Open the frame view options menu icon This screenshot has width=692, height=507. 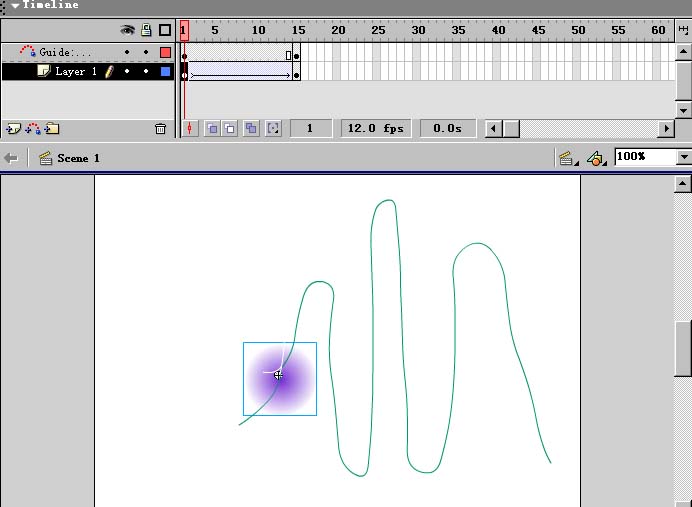pyautogui.click(x=683, y=30)
